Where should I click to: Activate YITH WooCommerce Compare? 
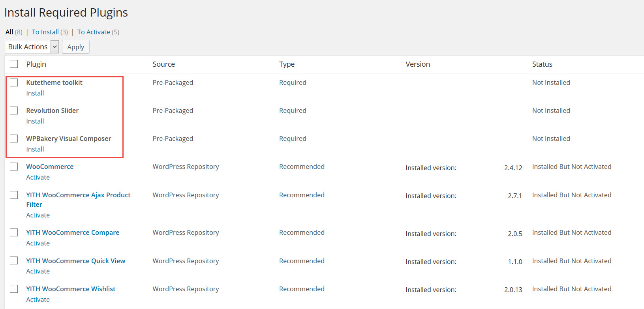38,243
